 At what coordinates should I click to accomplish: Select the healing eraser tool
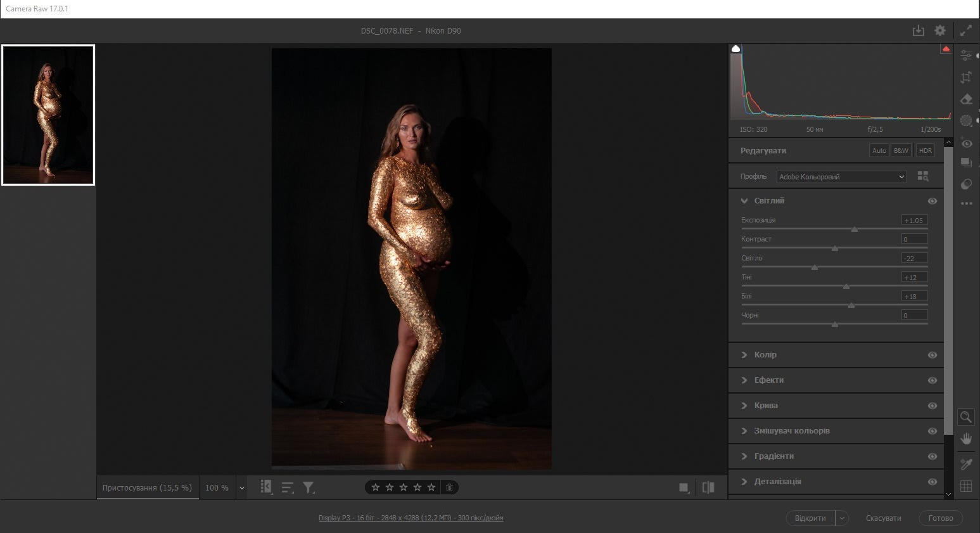966,99
